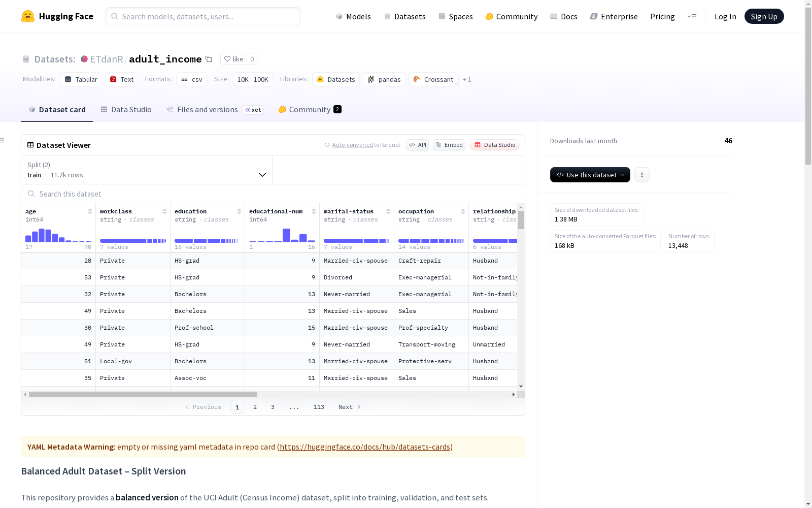Switch to the Data Studio tab
Screen dimensions: 812x508
pos(126,110)
